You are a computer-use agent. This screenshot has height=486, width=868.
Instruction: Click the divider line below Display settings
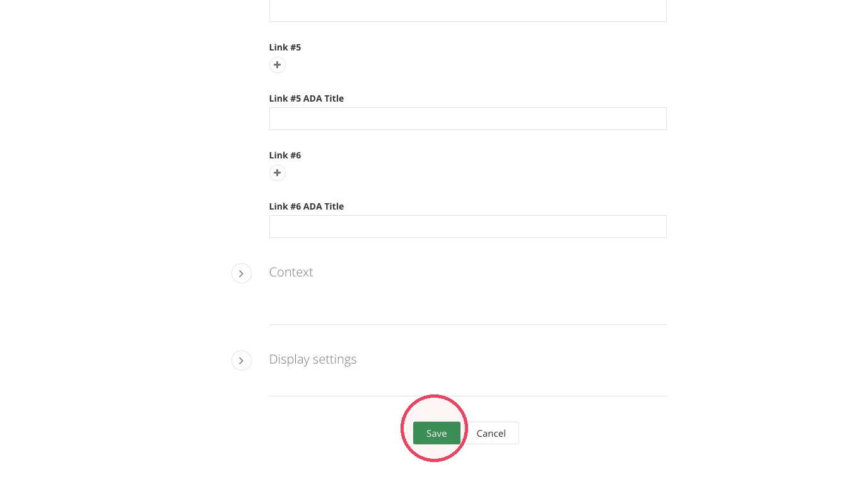point(467,396)
